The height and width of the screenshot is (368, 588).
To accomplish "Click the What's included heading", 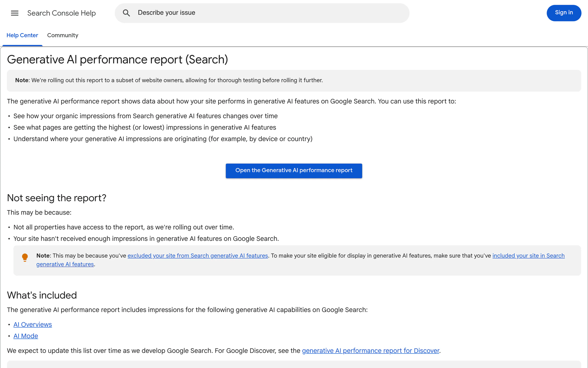I will pyautogui.click(x=42, y=295).
